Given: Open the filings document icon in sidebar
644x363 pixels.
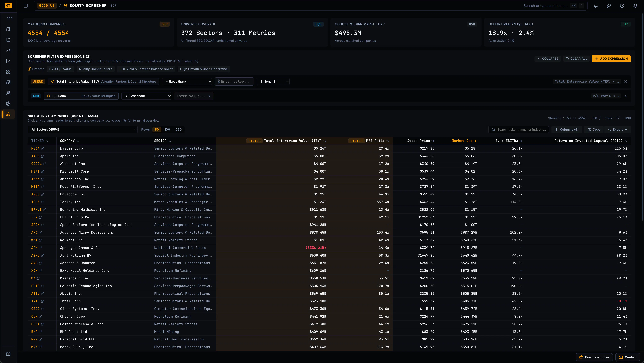Looking at the screenshot, I should (x=8, y=40).
